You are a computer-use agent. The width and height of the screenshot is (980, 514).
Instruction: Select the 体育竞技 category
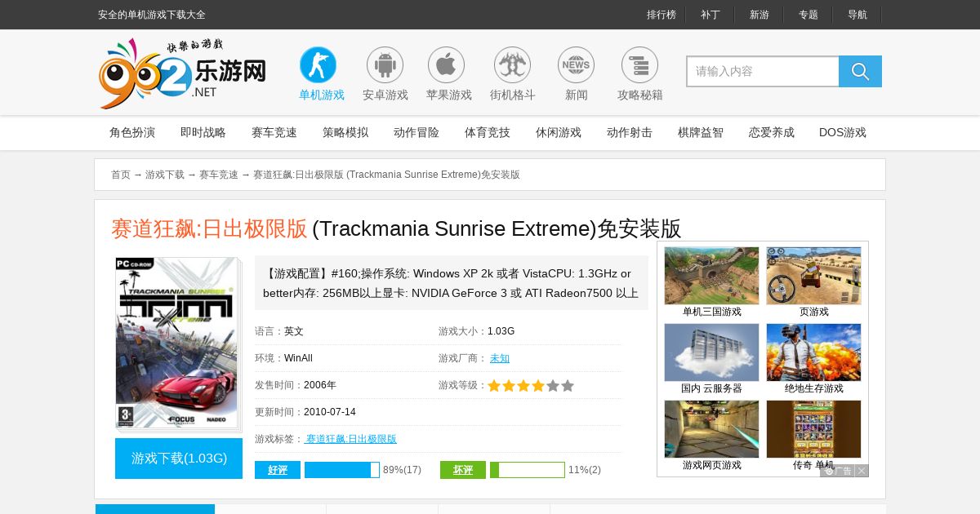click(x=488, y=132)
